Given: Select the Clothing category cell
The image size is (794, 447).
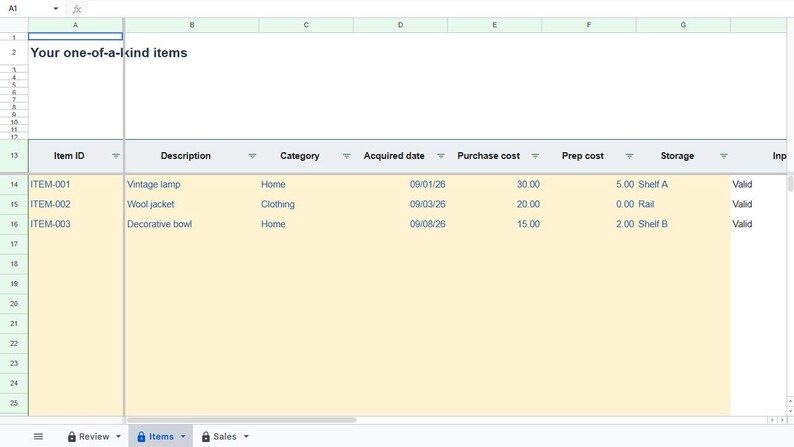Looking at the screenshot, I should [x=306, y=204].
